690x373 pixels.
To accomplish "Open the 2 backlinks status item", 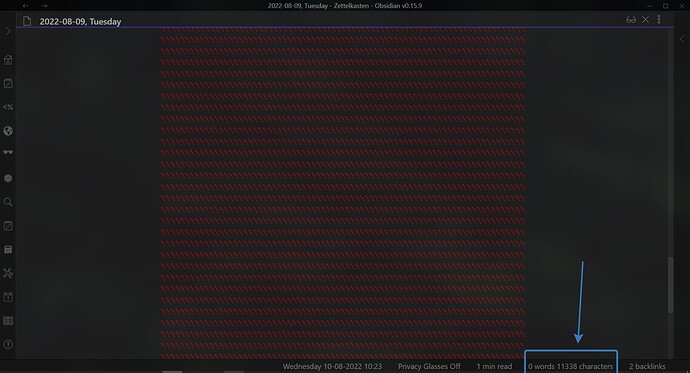I will point(647,366).
